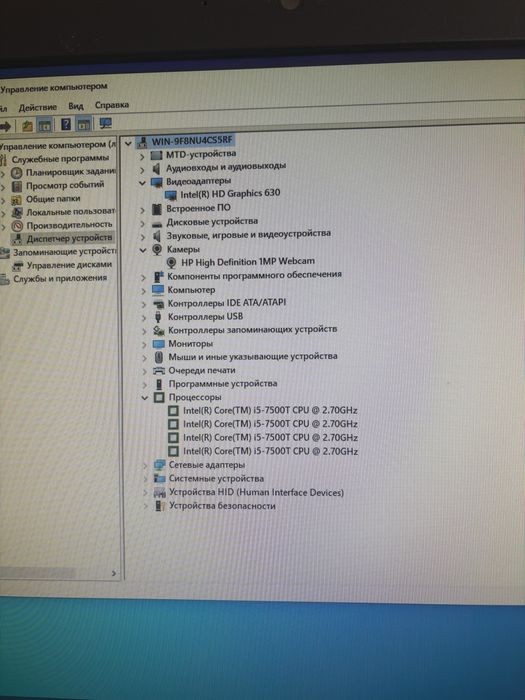Collapse the Процессоры category
Screen dimensions: 525x700
tap(144, 398)
